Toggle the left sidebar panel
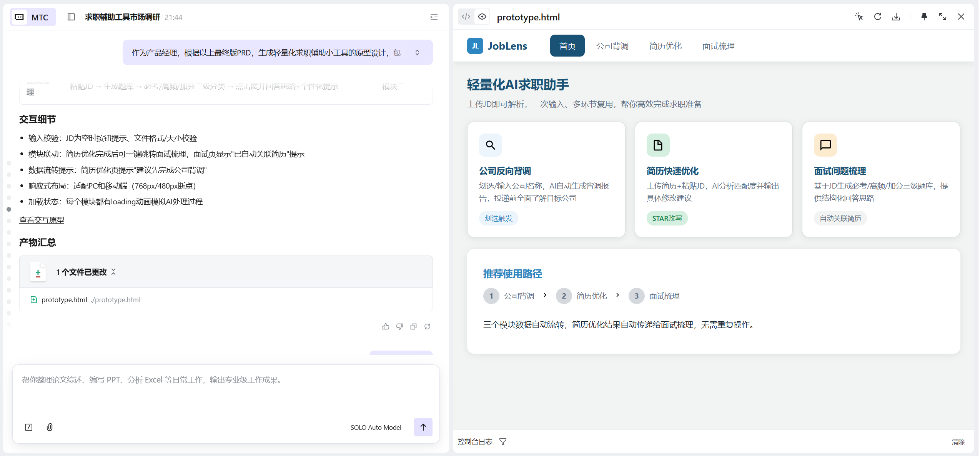This screenshot has height=456, width=980. pos(71,17)
